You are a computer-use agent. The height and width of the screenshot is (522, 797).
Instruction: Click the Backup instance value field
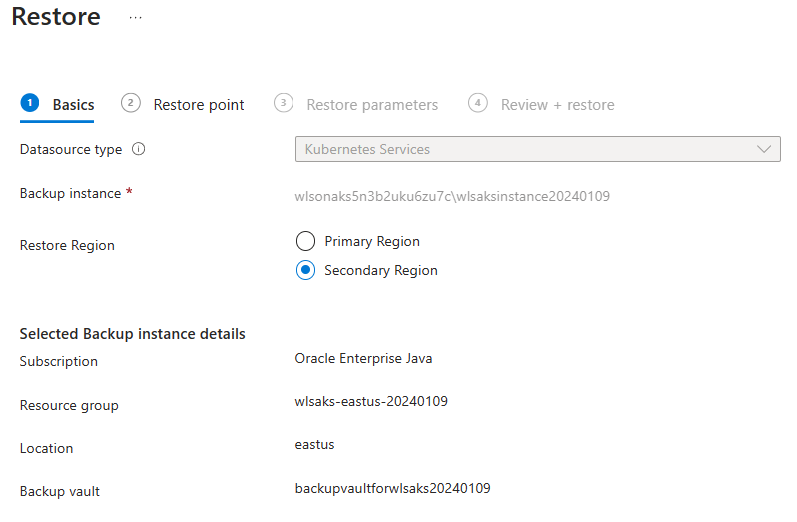pos(452,196)
